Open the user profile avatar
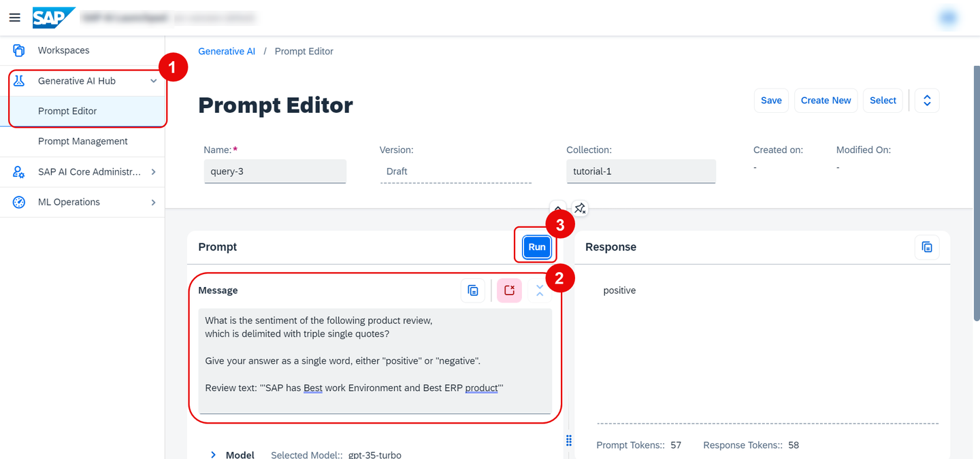 point(947,18)
